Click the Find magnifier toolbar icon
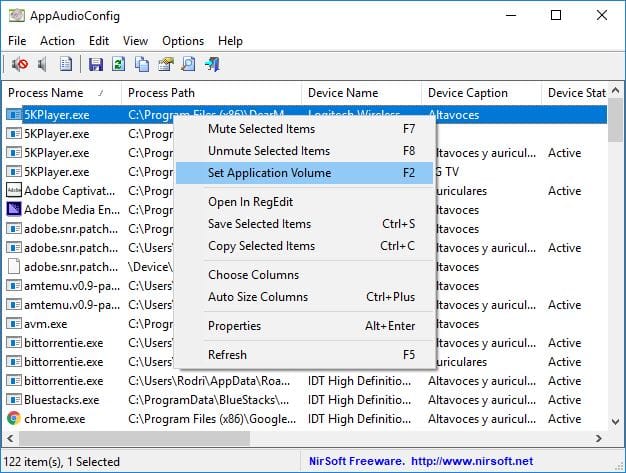Image resolution: width=626 pixels, height=473 pixels. click(x=188, y=64)
